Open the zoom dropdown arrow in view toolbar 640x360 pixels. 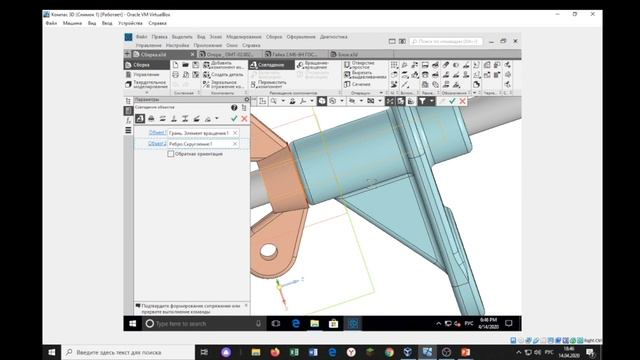pos(282,101)
